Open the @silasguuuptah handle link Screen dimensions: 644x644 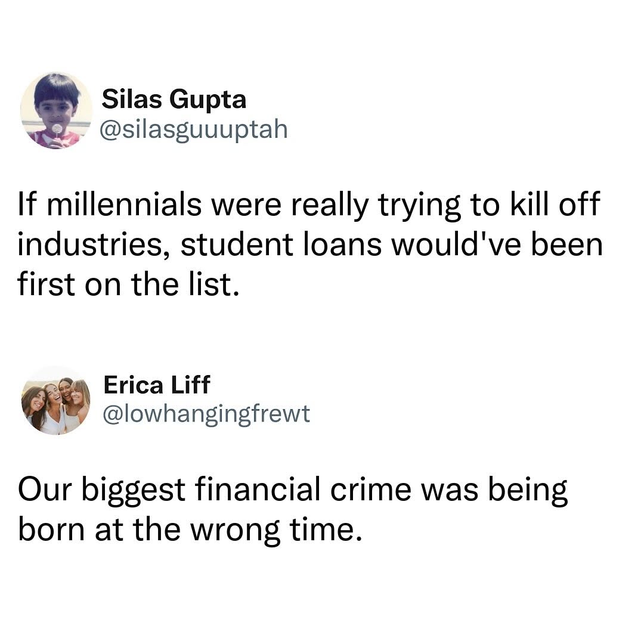click(194, 129)
